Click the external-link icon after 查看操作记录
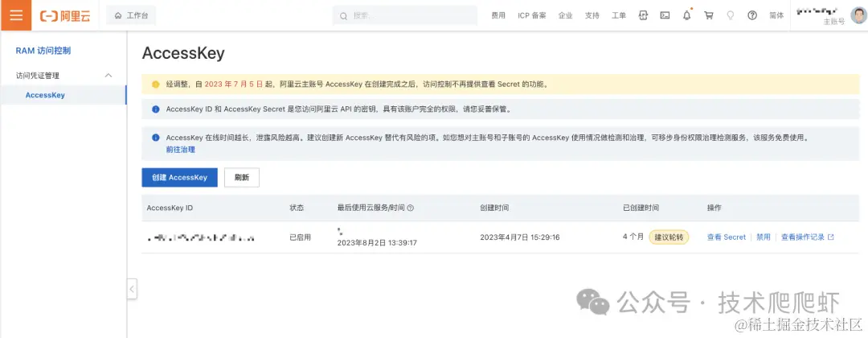This screenshot has height=338, width=868. (x=830, y=237)
